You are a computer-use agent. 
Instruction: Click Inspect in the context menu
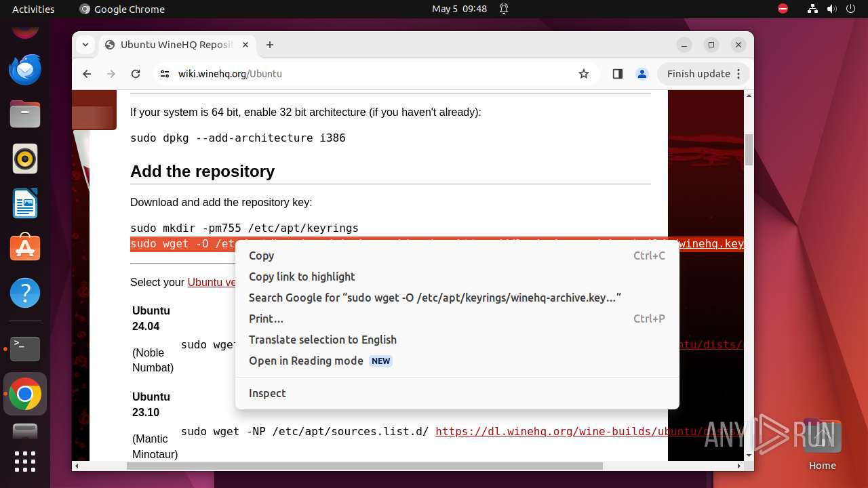click(457, 393)
